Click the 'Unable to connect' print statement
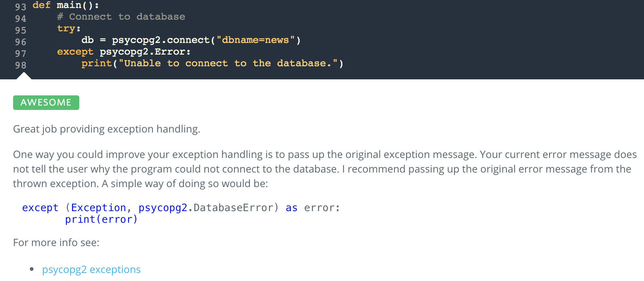 click(x=212, y=63)
